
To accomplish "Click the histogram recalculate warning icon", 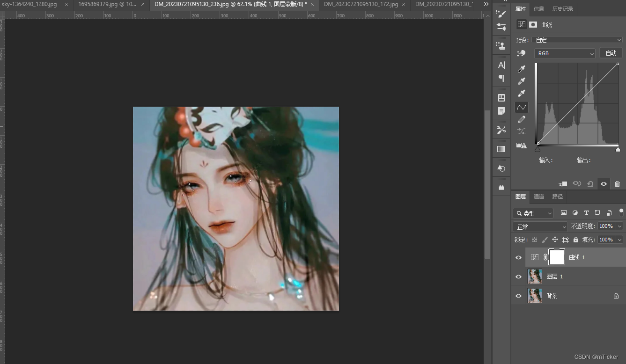I will (521, 146).
